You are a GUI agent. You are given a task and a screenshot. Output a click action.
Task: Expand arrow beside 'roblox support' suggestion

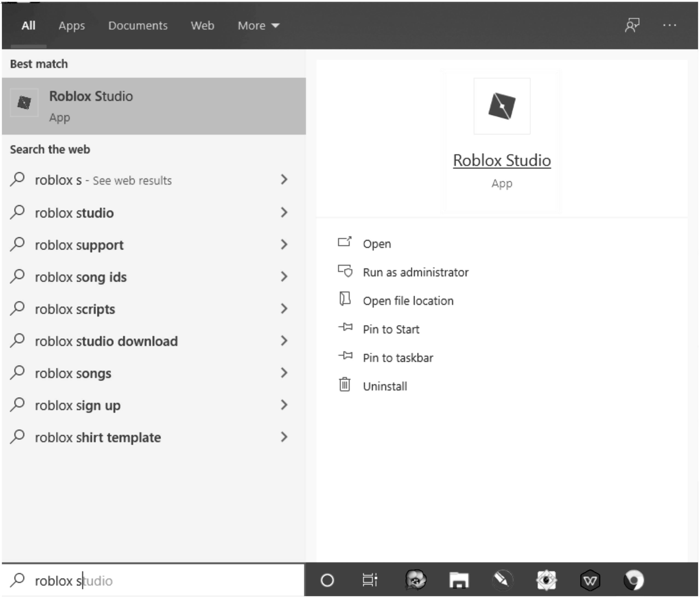[x=284, y=244]
